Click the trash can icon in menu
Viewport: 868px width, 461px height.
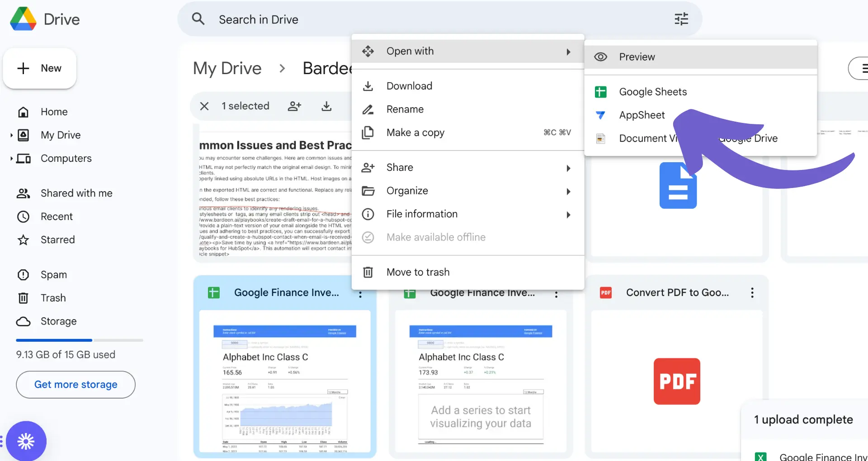tap(368, 272)
